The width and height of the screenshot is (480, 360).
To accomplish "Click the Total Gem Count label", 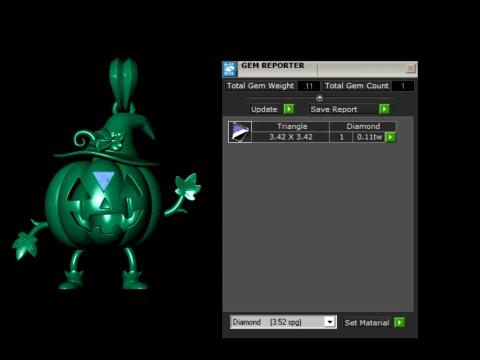I will 357,86.
